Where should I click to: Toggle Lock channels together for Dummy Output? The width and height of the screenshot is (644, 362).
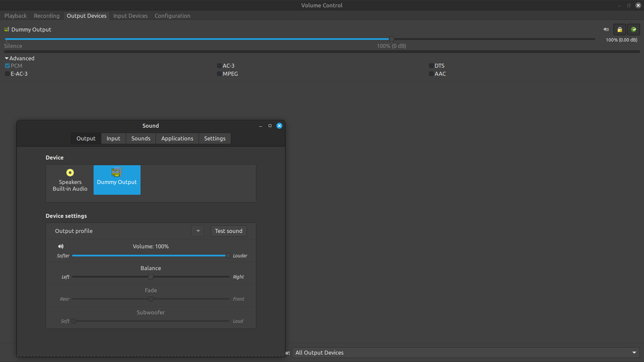[x=619, y=30]
